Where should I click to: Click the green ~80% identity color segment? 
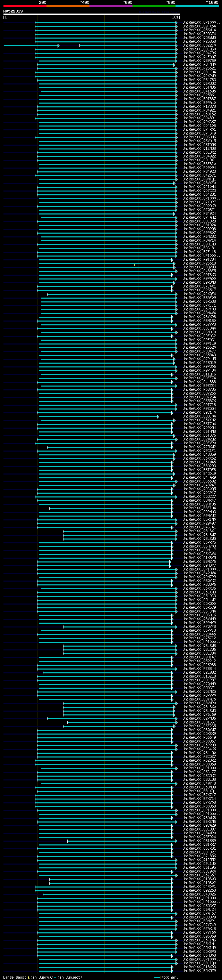pos(154,6)
